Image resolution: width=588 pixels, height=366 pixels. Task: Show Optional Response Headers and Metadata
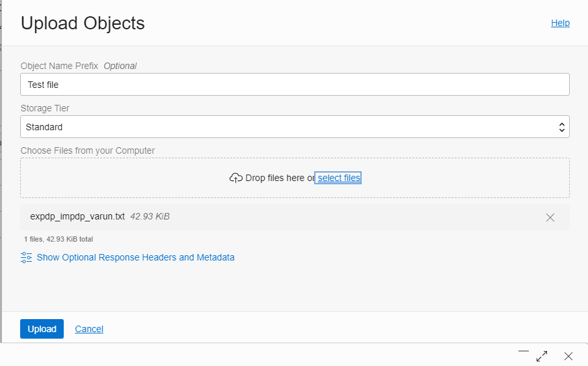tap(135, 257)
